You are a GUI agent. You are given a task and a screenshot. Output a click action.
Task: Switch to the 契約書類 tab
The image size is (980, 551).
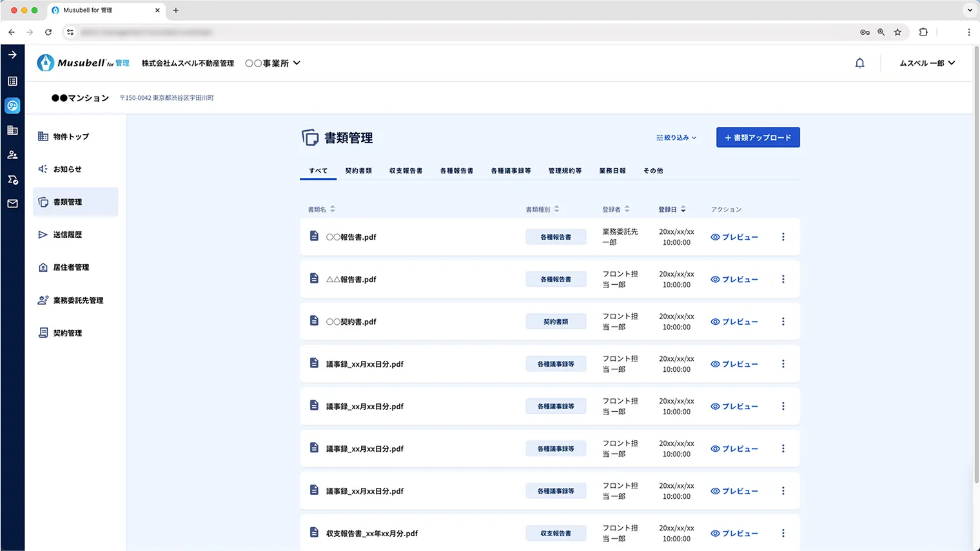click(358, 171)
